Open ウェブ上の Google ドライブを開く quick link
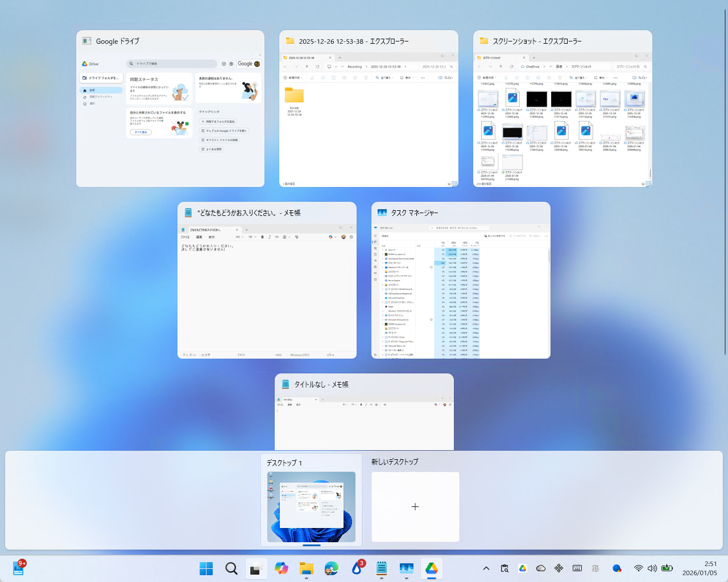 coord(225,130)
